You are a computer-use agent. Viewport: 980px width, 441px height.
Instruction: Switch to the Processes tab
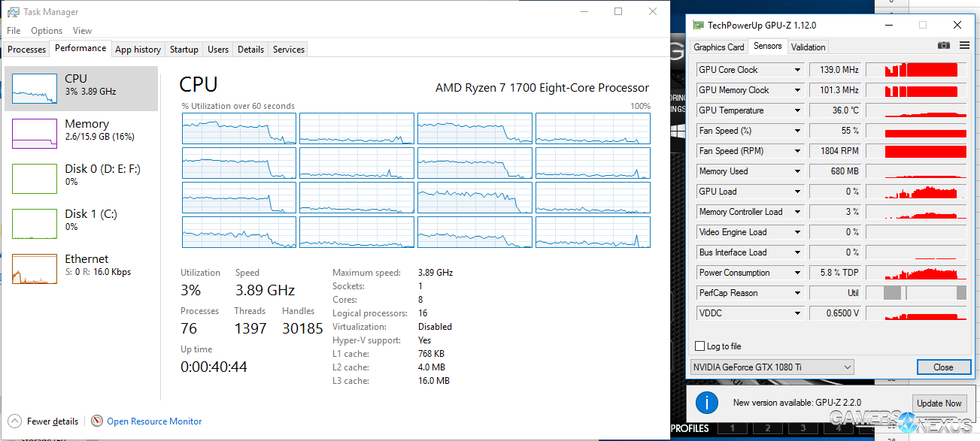[26, 50]
